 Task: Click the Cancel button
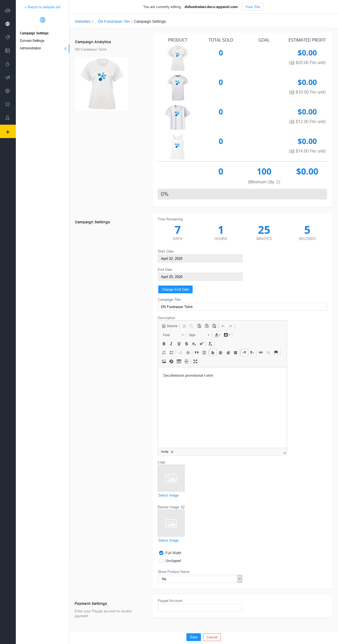point(212,637)
